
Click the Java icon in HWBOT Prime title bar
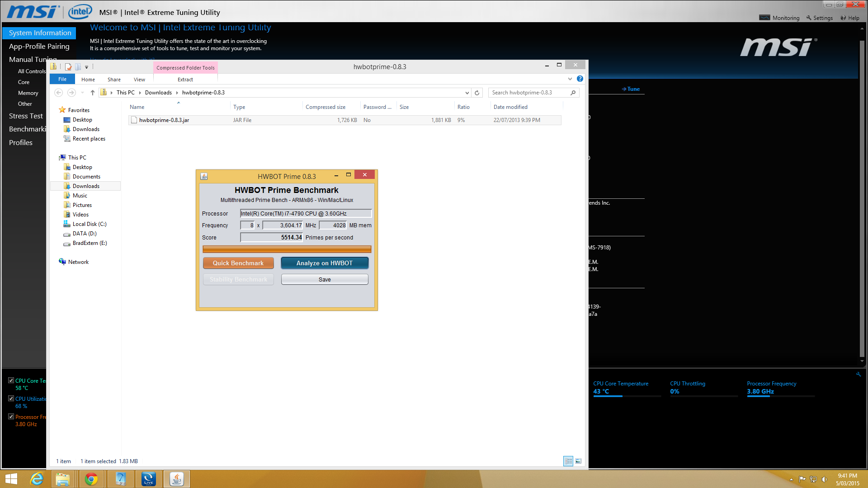tap(204, 176)
